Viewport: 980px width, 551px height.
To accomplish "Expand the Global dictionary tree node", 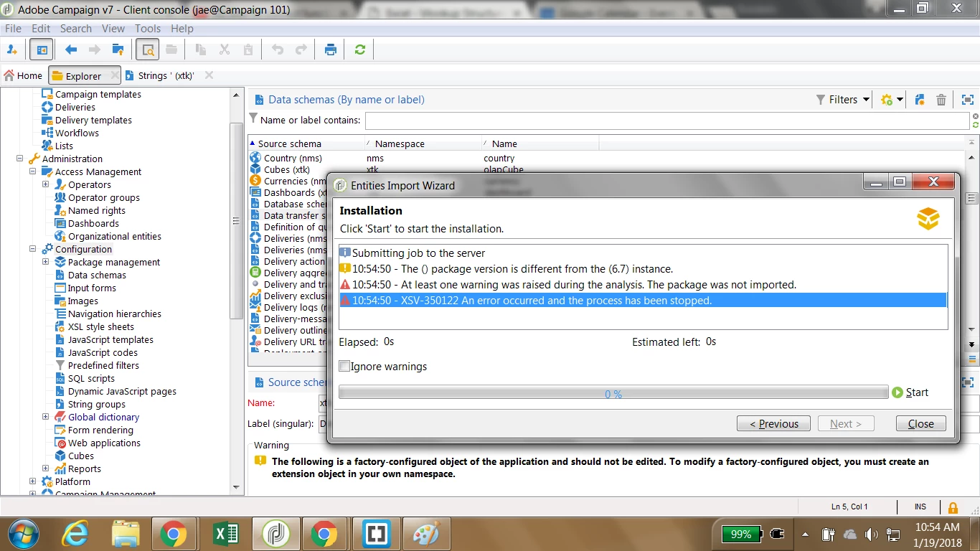I will pyautogui.click(x=45, y=417).
